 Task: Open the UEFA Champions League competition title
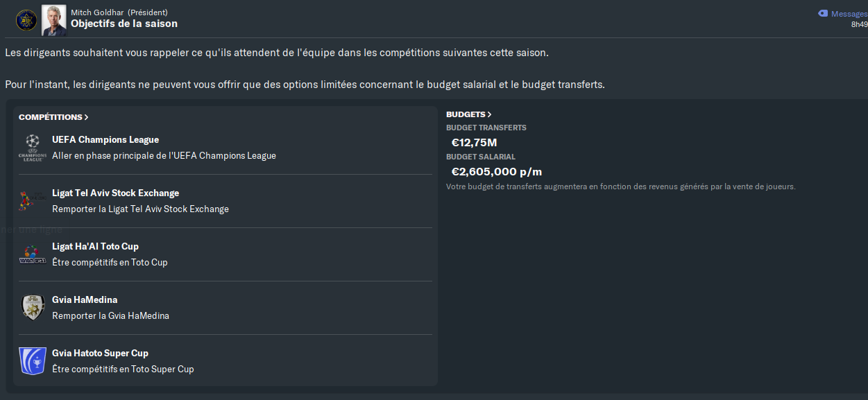click(105, 140)
